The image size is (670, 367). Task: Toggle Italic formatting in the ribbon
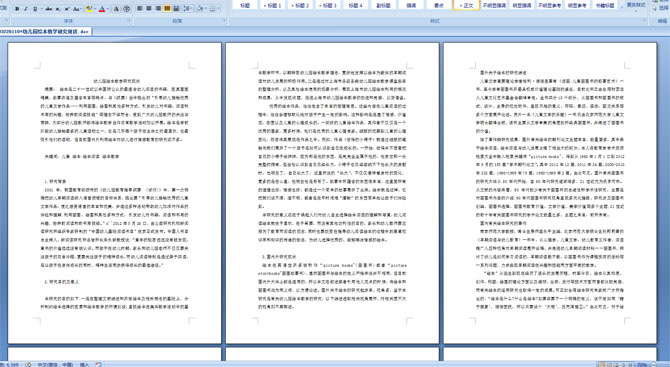[26, 9]
